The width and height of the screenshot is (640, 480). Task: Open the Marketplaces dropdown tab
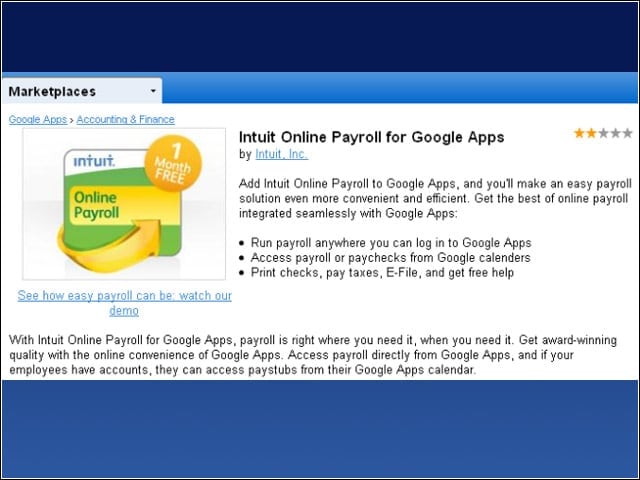[82, 91]
